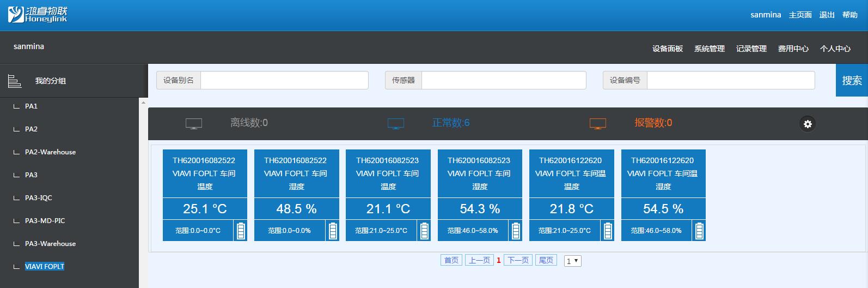This screenshot has height=288, width=868.
Task: Click 离线数:0 label
Action: [x=249, y=123]
